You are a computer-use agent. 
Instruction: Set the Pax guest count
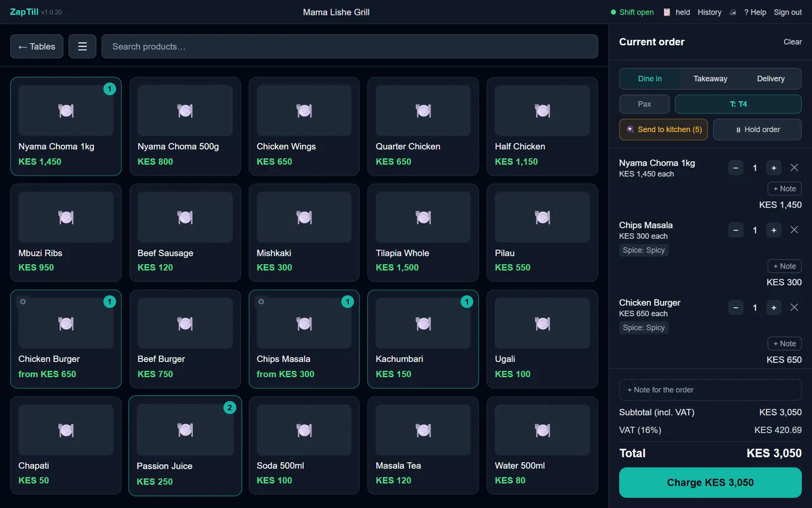coord(645,104)
